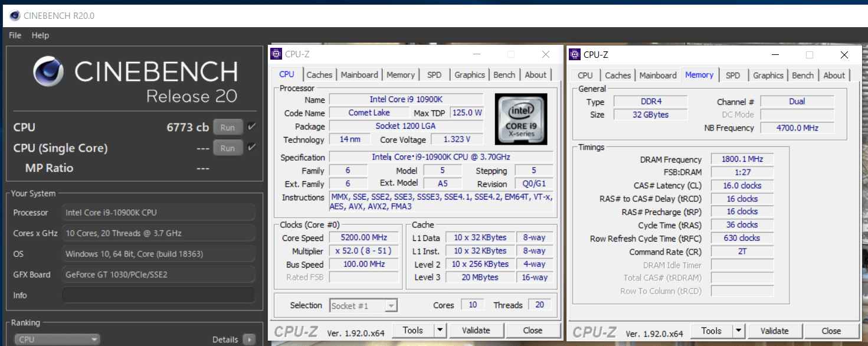Switch to Caches tab in right CPU-Z
Screen dimensions: 868x346
click(x=618, y=75)
